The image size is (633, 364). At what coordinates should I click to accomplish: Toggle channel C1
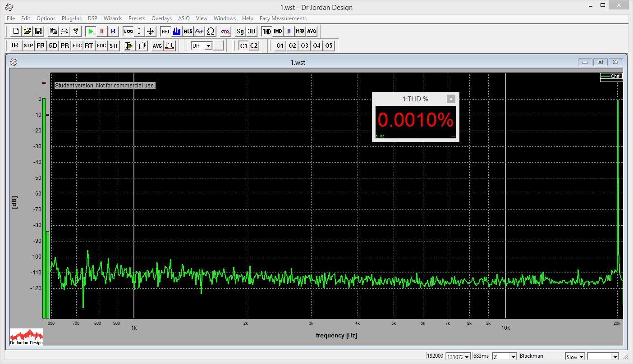coord(243,45)
